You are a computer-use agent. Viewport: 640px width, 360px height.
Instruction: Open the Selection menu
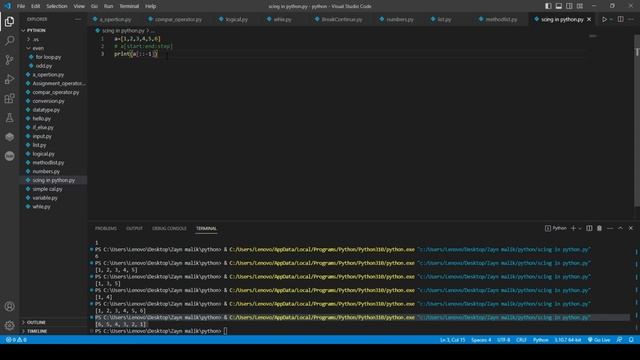tap(57, 6)
